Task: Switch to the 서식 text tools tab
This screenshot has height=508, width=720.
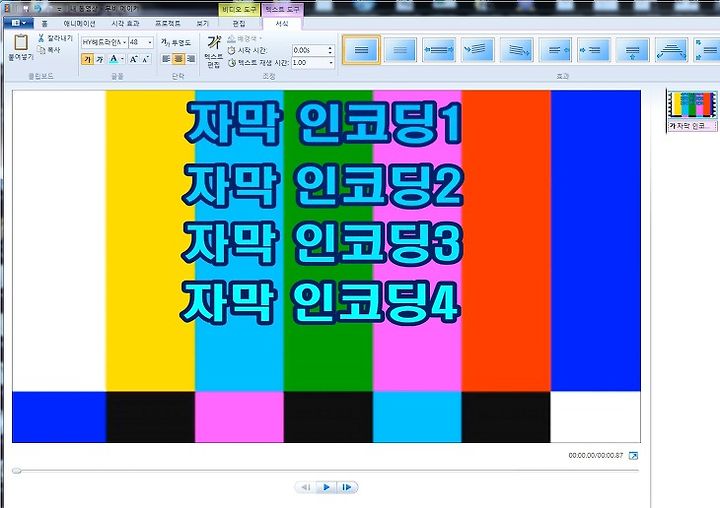Action: (282, 23)
